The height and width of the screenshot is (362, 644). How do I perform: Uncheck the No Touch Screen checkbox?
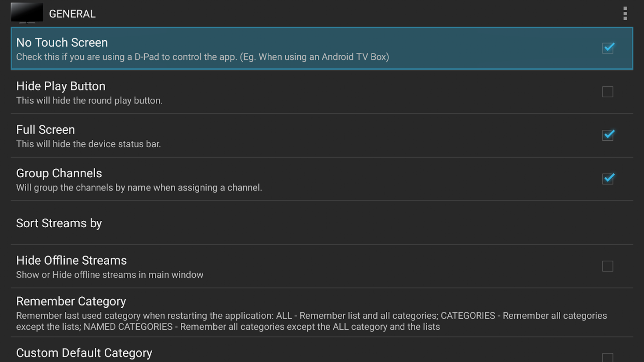pyautogui.click(x=608, y=48)
